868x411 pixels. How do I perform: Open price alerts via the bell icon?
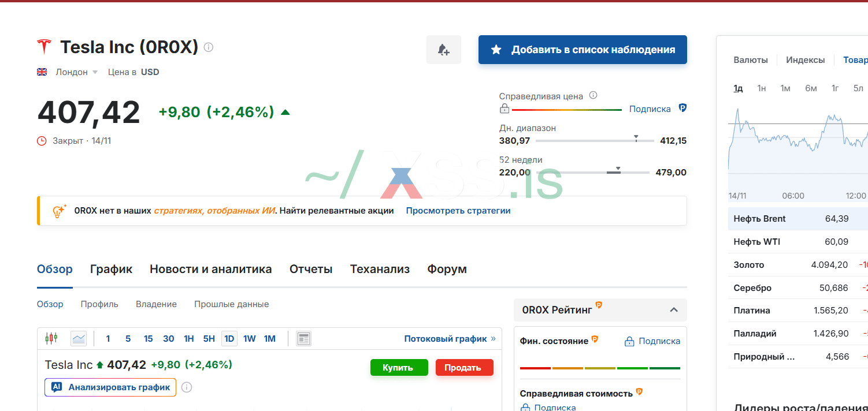[443, 50]
